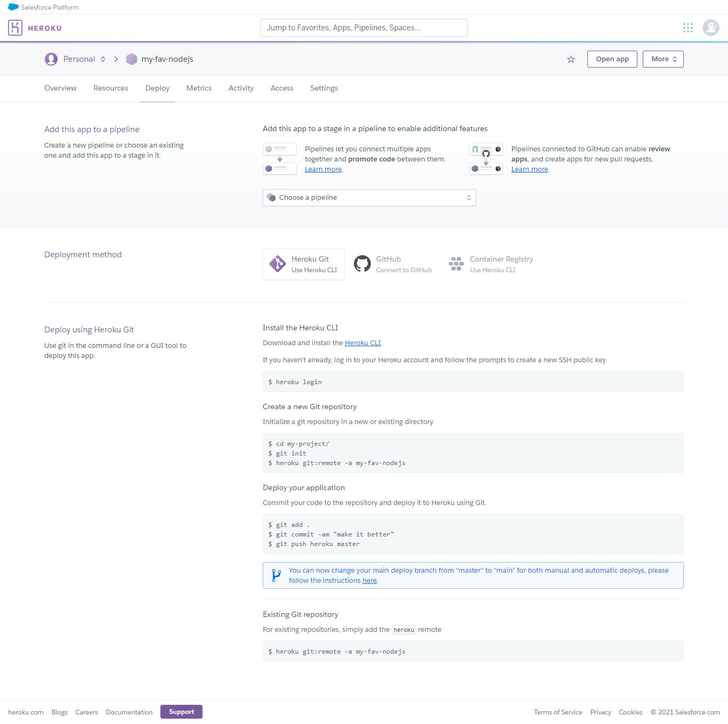Viewport: 728px width, 724px height.
Task: Click the '$ git commit -am' command line
Action: click(331, 534)
